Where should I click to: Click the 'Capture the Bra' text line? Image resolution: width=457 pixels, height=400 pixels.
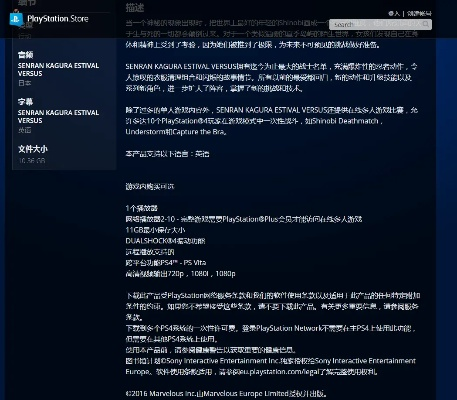pos(176,132)
